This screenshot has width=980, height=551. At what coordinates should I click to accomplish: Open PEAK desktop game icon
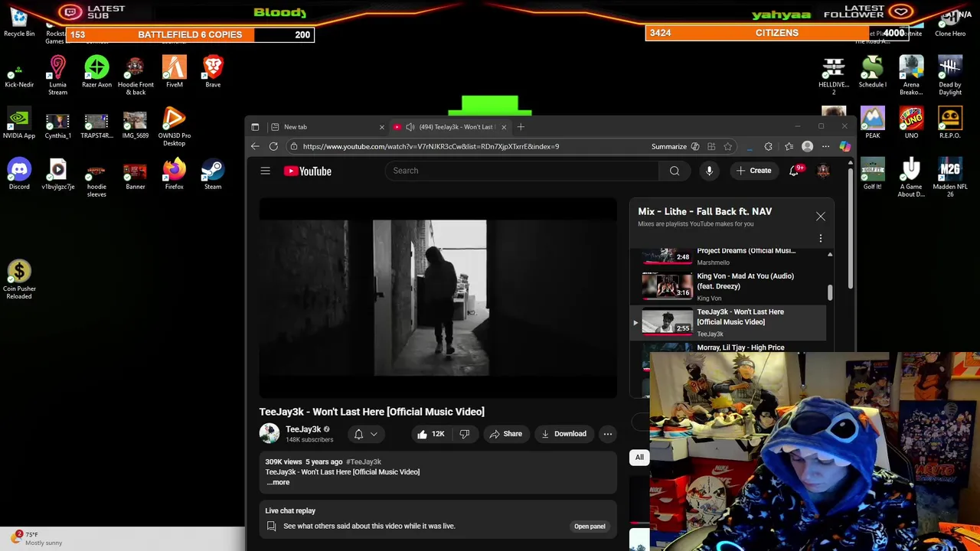tap(872, 123)
